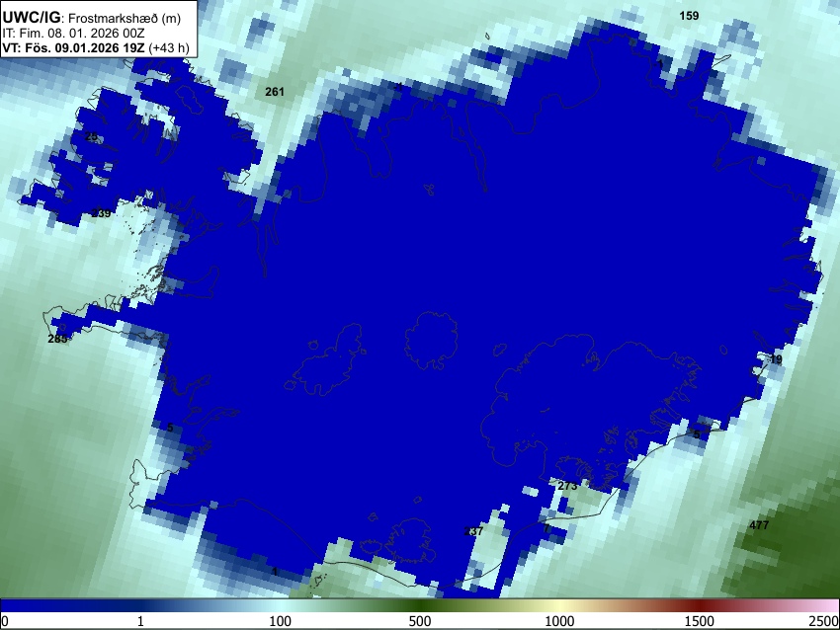The height and width of the screenshot is (630, 840).
Task: Select the colorbar tick label "2500"
Action: (x=824, y=621)
